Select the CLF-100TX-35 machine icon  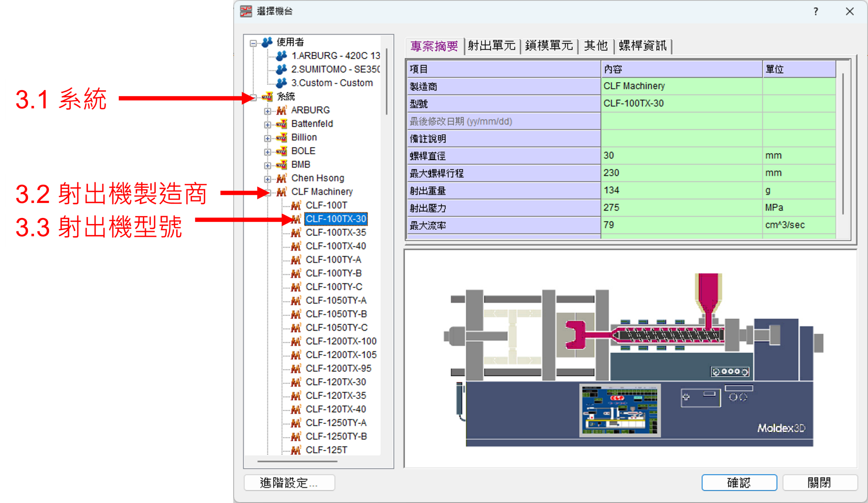[x=297, y=232]
